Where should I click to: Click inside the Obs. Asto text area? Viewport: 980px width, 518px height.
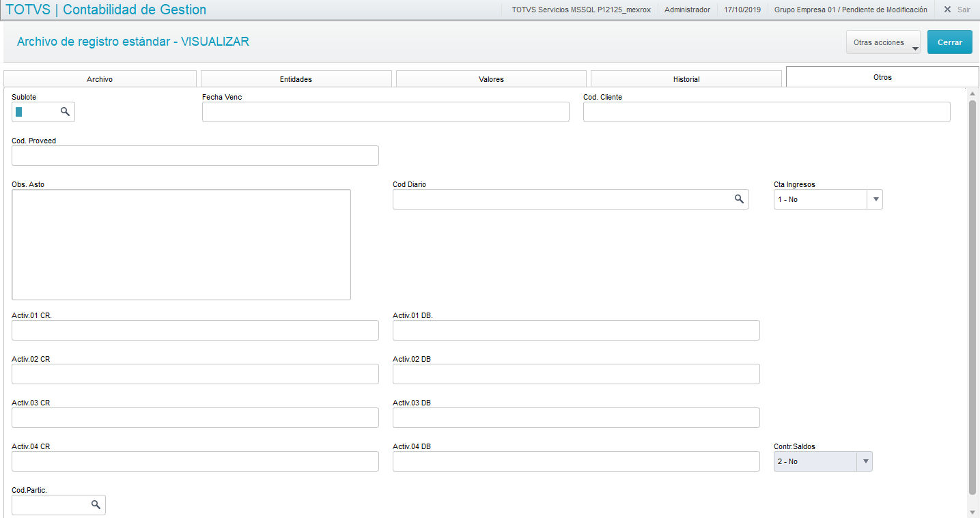pos(181,244)
